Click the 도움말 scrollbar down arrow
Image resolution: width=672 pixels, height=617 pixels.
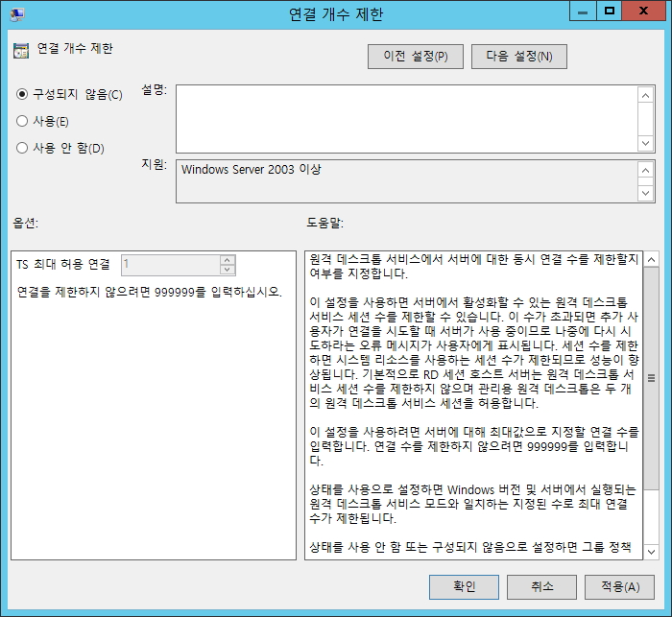click(x=651, y=552)
